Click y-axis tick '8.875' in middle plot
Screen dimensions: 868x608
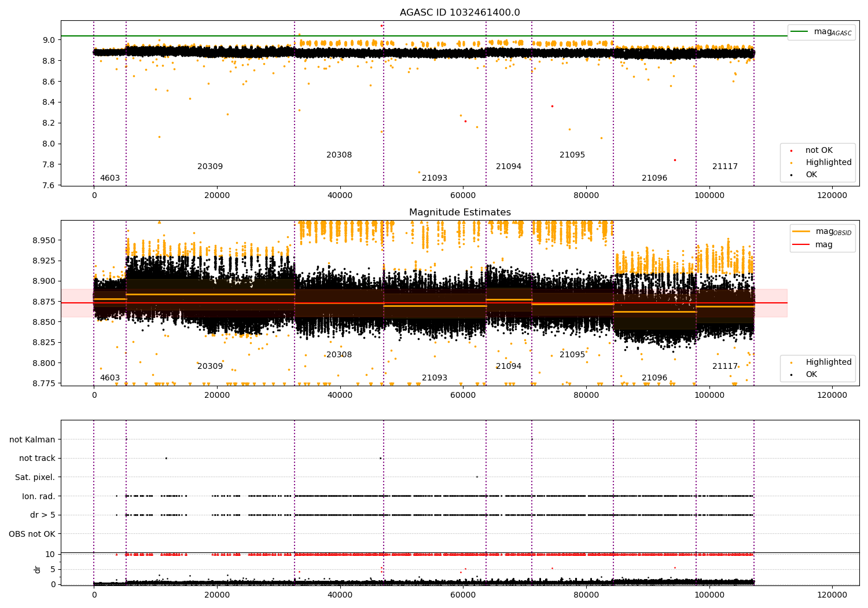point(44,302)
